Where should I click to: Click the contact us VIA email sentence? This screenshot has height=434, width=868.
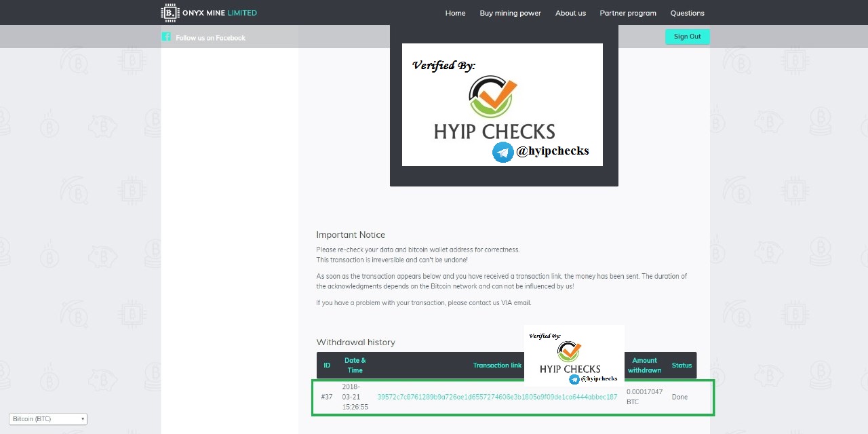click(424, 303)
